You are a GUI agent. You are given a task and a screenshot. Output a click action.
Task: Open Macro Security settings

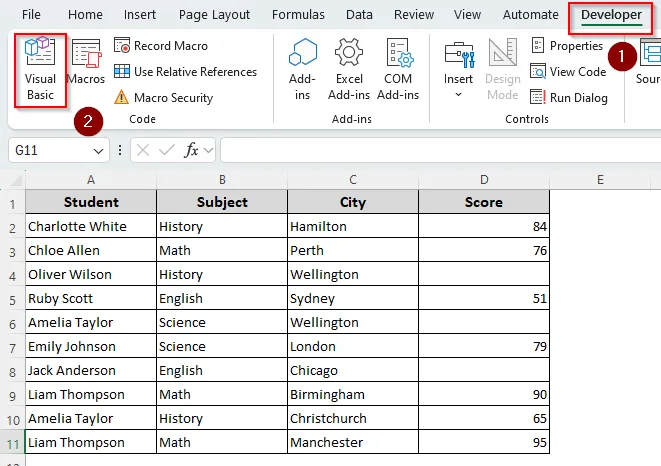[164, 98]
